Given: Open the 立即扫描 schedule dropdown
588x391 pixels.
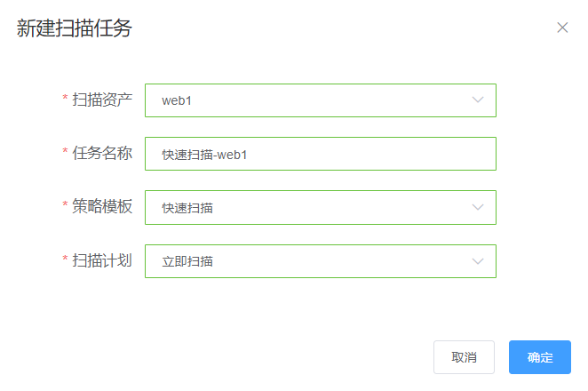Looking at the screenshot, I should (302, 261).
